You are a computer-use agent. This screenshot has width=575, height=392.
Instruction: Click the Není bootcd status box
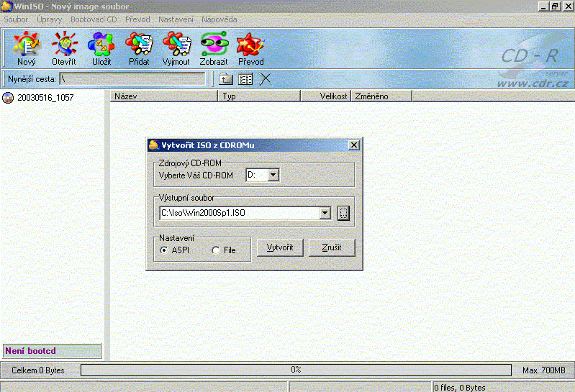[52, 351]
